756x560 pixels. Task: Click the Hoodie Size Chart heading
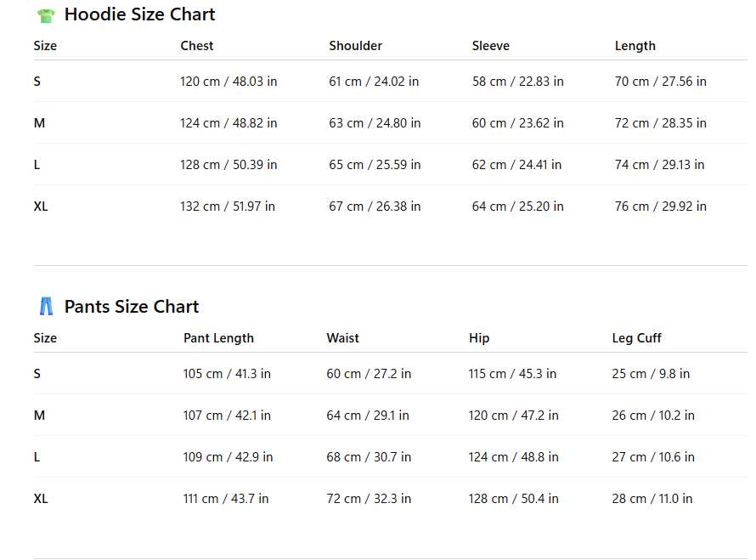(139, 14)
